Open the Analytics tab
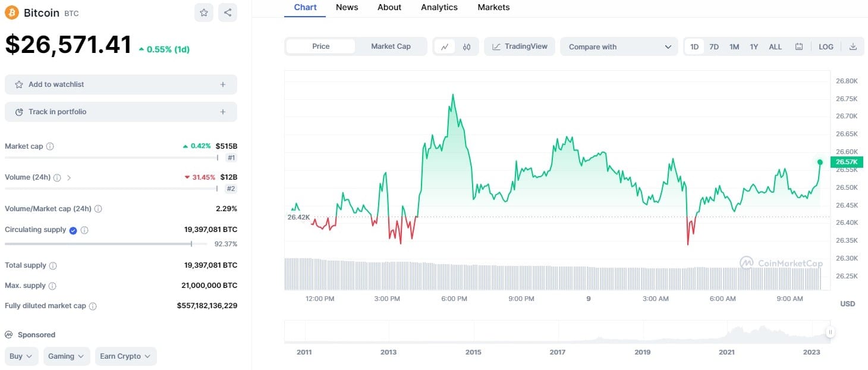The height and width of the screenshot is (370, 868). [439, 7]
